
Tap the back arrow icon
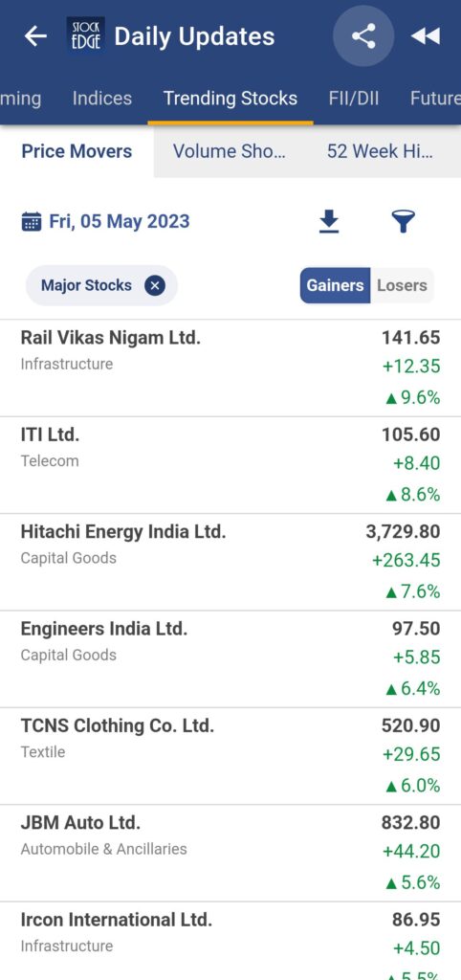(x=35, y=36)
